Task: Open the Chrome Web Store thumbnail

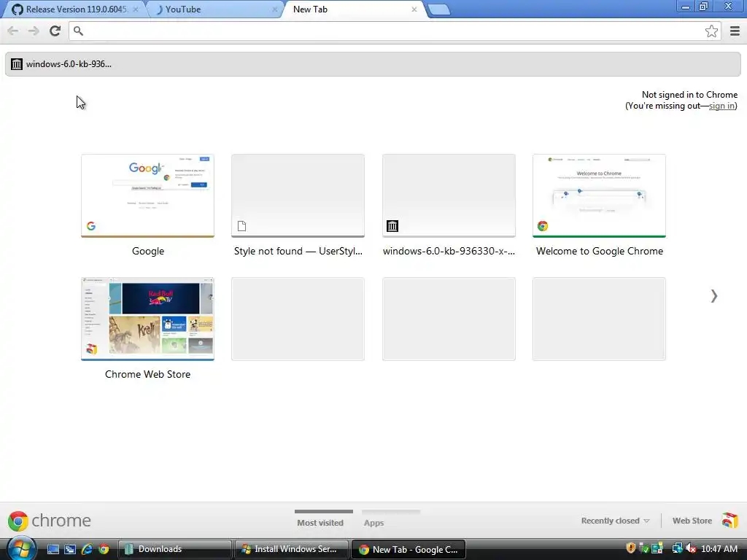Action: 147,319
